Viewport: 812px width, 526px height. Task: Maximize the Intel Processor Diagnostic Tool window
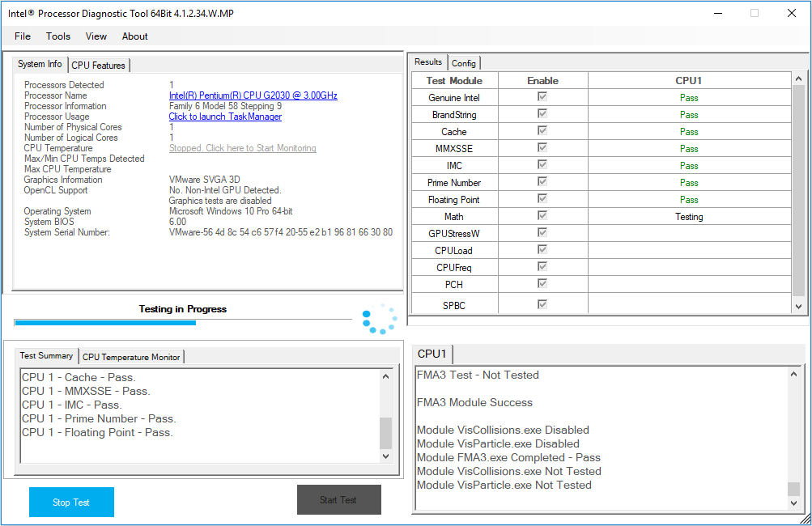(x=755, y=13)
